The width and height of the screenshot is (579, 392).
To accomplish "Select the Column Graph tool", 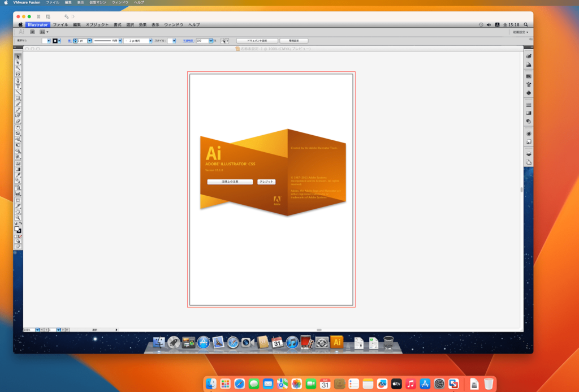I will click(x=18, y=193).
